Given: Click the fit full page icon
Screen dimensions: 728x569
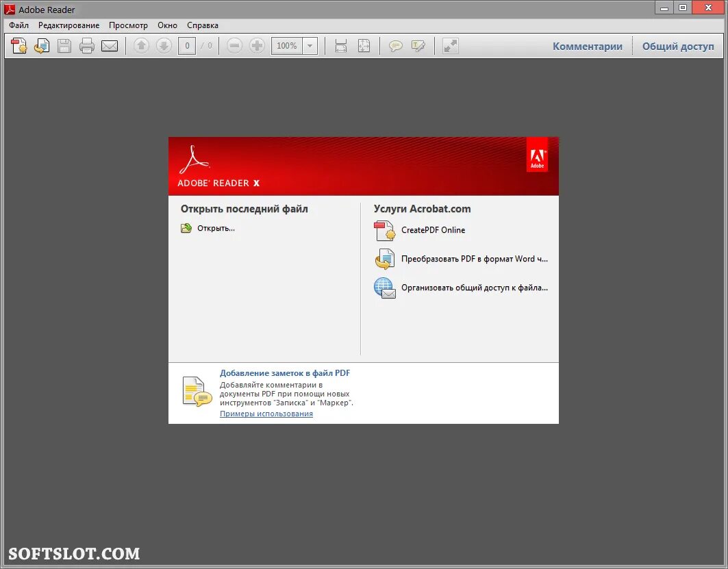Looking at the screenshot, I should click(364, 45).
